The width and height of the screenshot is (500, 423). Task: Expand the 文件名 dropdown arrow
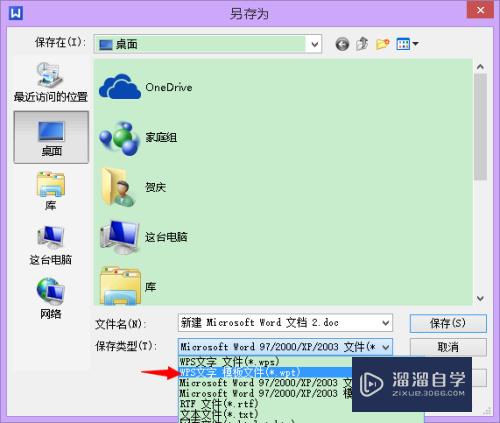pos(386,323)
